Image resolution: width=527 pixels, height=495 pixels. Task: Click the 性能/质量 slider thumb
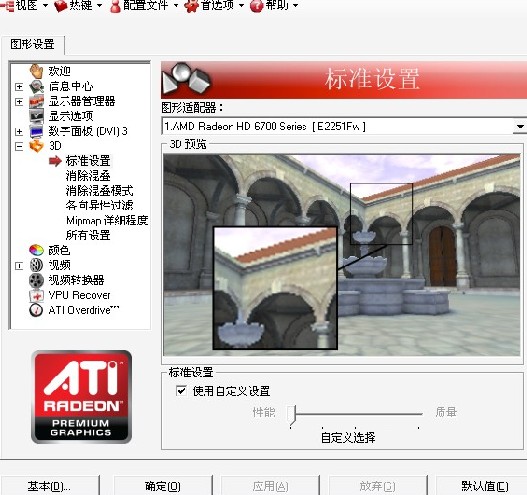tap(291, 414)
